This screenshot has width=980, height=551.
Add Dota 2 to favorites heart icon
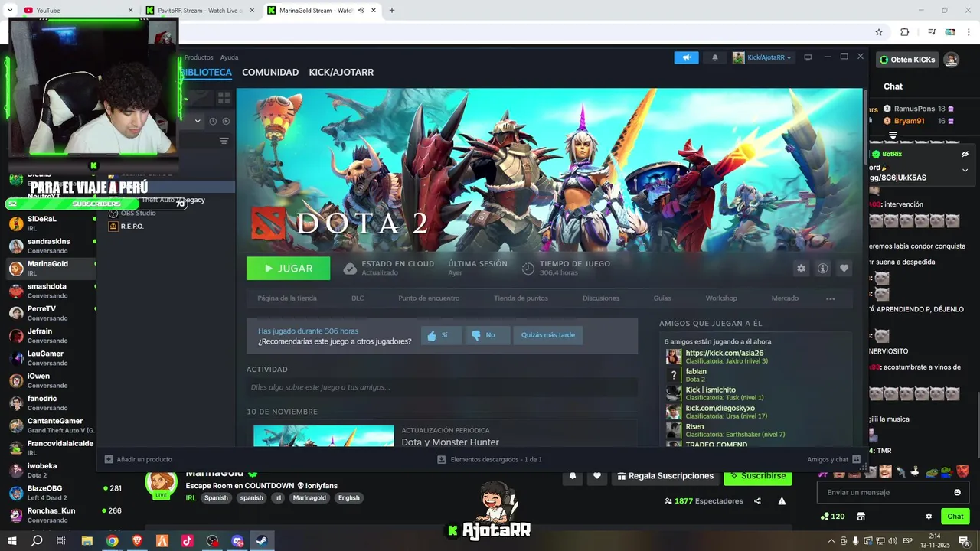click(x=844, y=269)
